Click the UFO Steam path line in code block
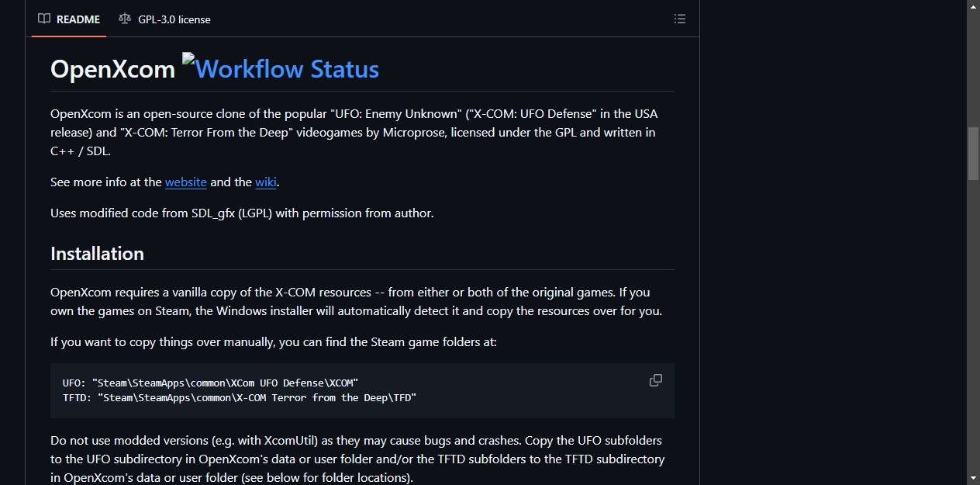Screen dimensions: 980x485 point(210,383)
